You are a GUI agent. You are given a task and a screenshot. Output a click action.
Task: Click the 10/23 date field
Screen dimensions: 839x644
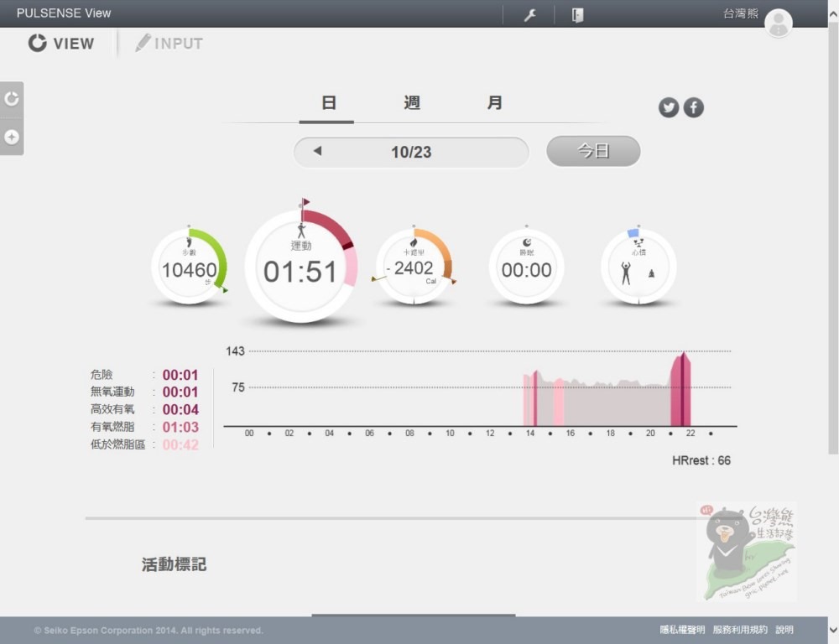click(411, 152)
